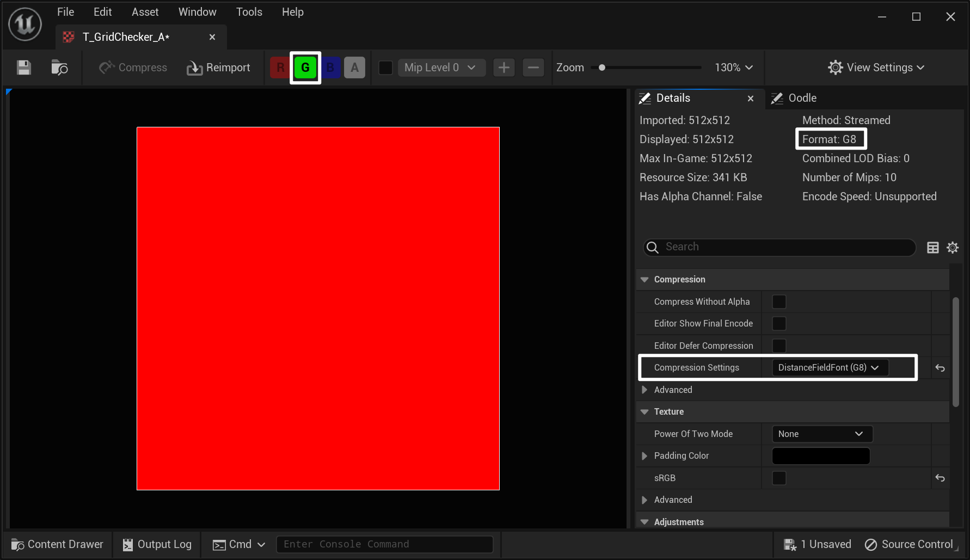
Task: Click the plus icon to increase mip level
Action: click(504, 67)
